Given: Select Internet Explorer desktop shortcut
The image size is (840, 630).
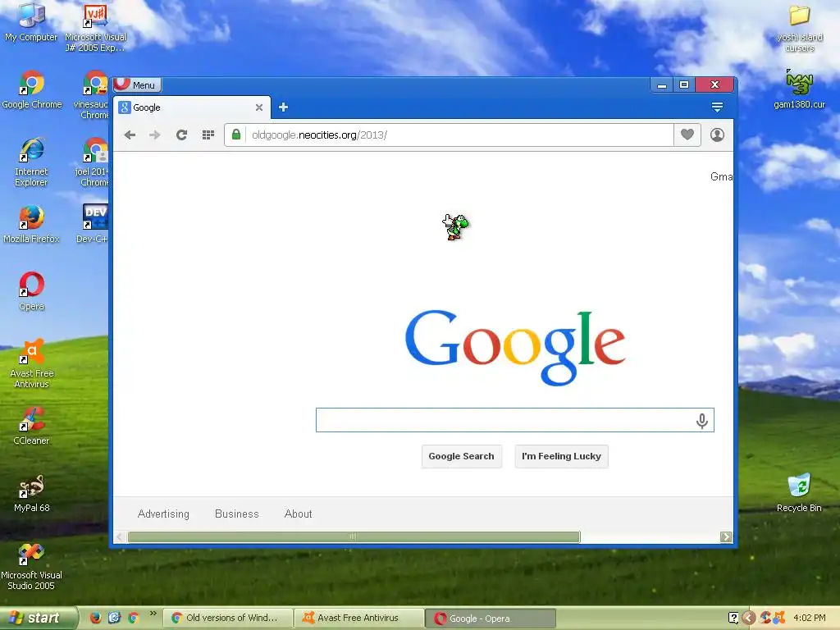Looking at the screenshot, I should (31, 162).
